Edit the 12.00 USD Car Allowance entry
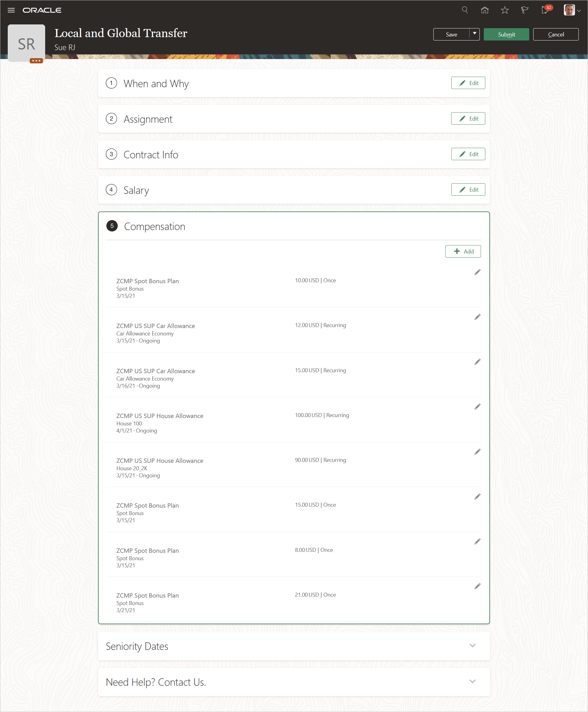 [477, 317]
